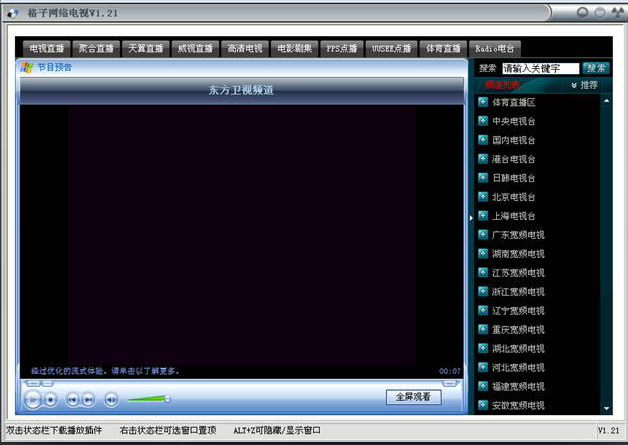Click the 节目预告 link
This screenshot has height=445, width=628.
[x=54, y=67]
